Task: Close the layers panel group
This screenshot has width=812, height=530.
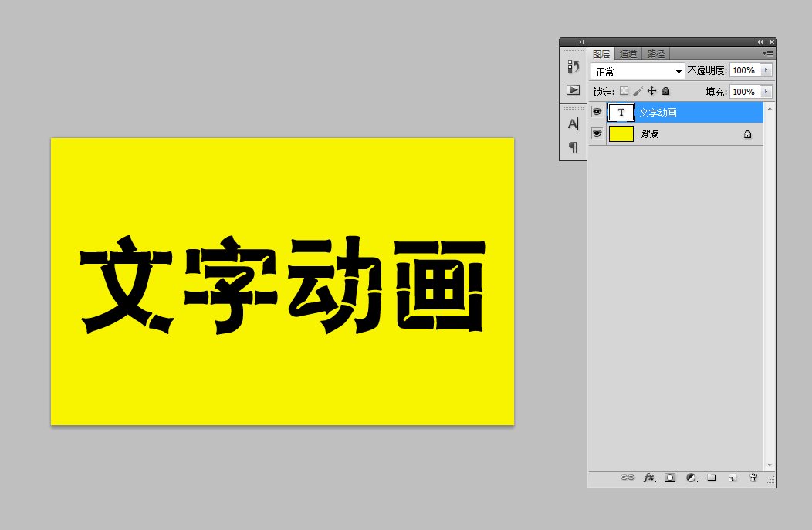Action: (772, 42)
